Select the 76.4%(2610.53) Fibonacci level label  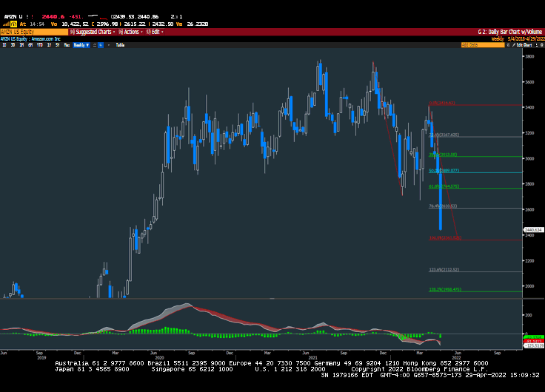pos(443,206)
